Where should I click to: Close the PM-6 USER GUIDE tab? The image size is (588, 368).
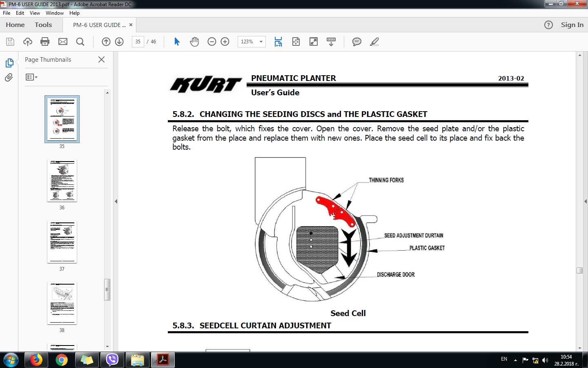[x=131, y=25]
